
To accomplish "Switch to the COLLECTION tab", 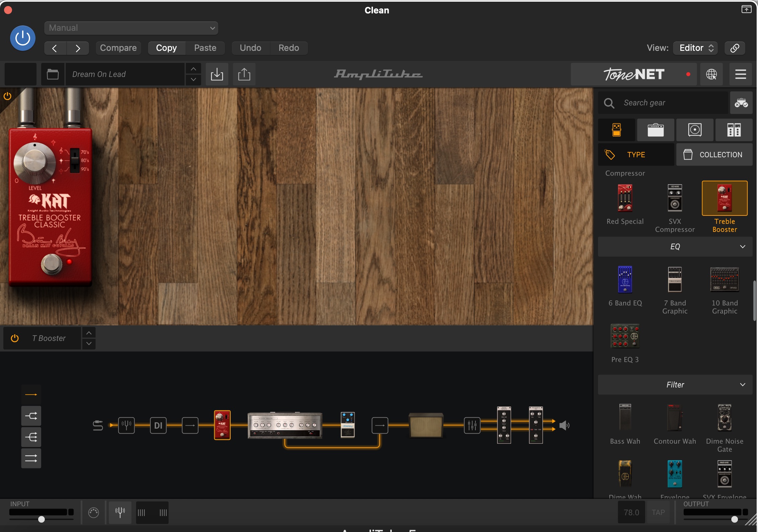I will (x=714, y=155).
